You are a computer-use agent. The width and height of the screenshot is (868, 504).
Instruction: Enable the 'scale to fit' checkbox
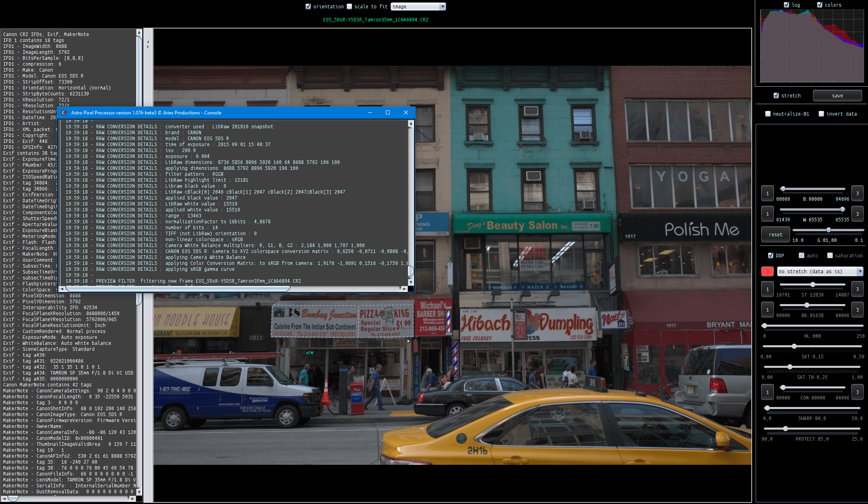(349, 6)
